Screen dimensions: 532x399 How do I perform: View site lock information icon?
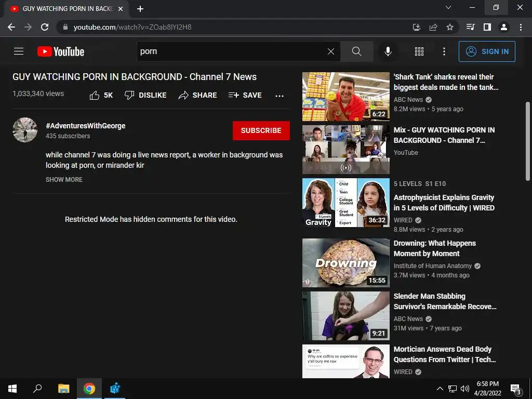pyautogui.click(x=65, y=27)
